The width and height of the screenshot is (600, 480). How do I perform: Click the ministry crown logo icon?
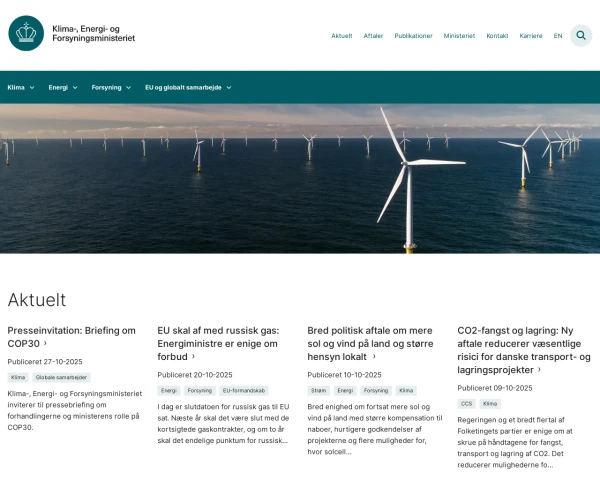point(26,33)
